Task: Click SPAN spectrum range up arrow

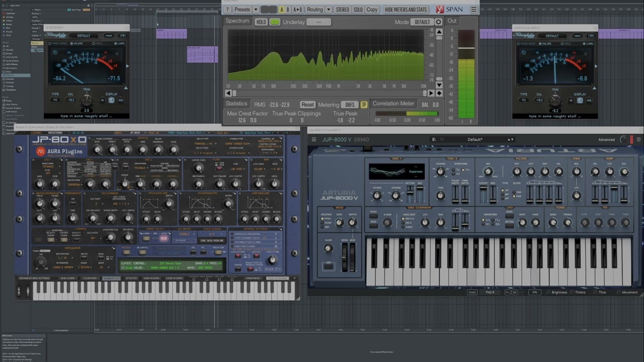Action: click(x=439, y=32)
